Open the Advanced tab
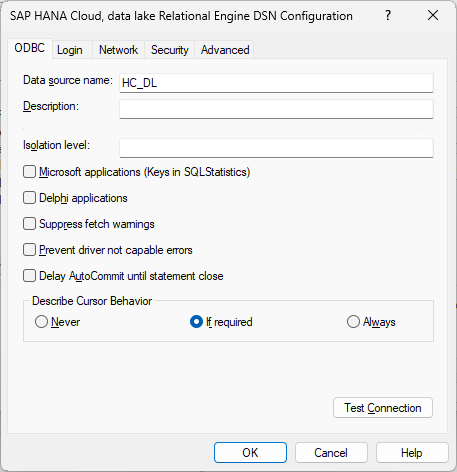 pos(225,50)
